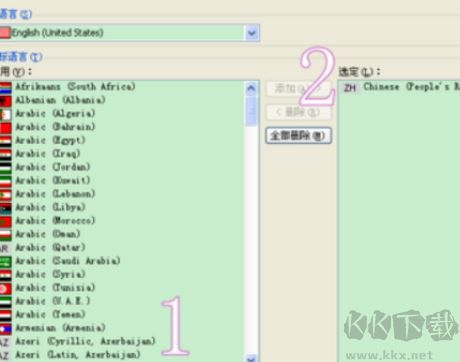Click the Libya flag icon
Screen dimensions: 460x362
pos(6,208)
